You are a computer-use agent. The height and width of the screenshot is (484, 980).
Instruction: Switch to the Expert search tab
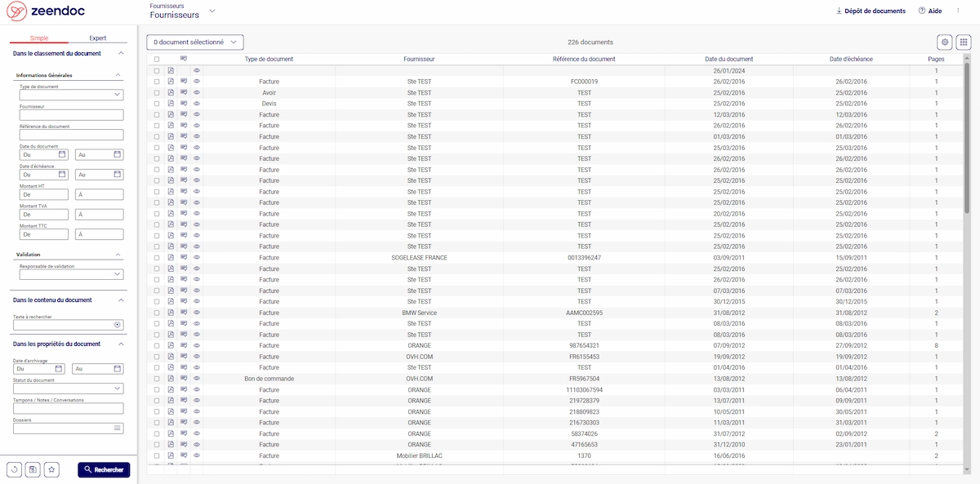[x=98, y=38]
